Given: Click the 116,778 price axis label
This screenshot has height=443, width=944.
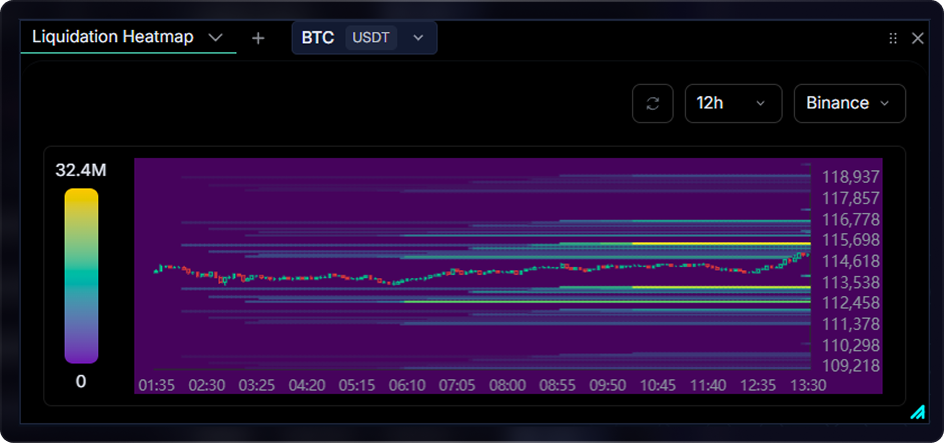Looking at the screenshot, I should coord(851,219).
